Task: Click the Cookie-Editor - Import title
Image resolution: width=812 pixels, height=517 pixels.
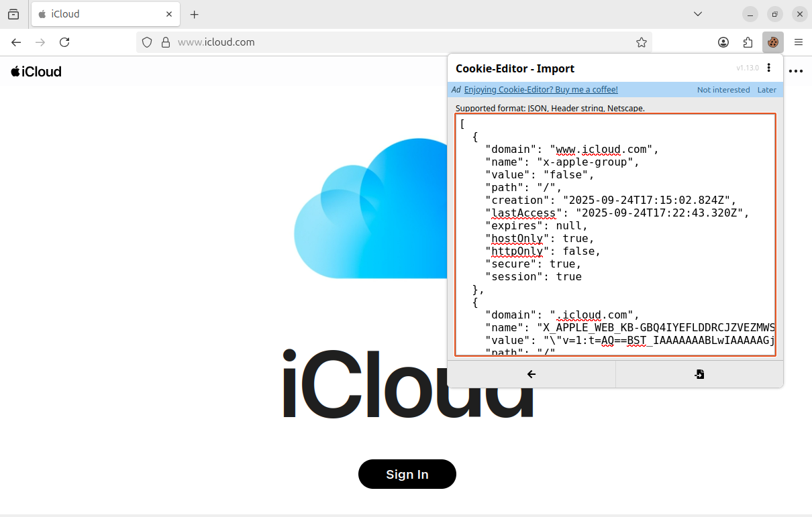Action: (x=515, y=68)
